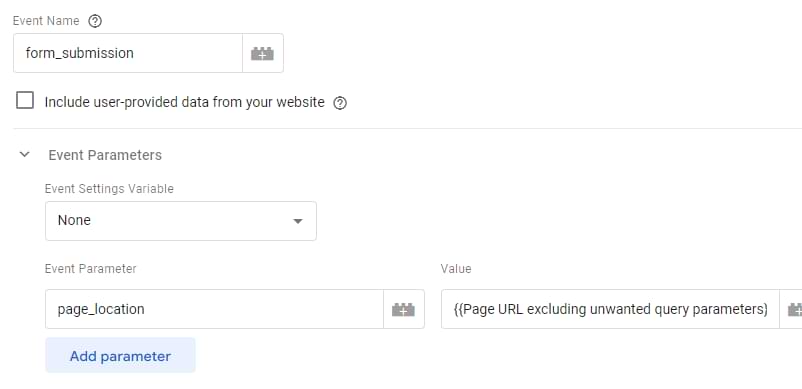Open the help tooltip beside Event Name
Screen dimensions: 802x389
pyautogui.click(x=95, y=21)
